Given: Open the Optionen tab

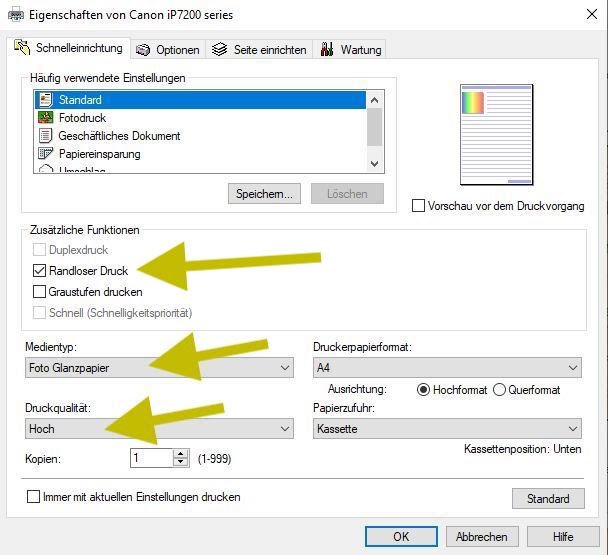Looking at the screenshot, I should 168,50.
